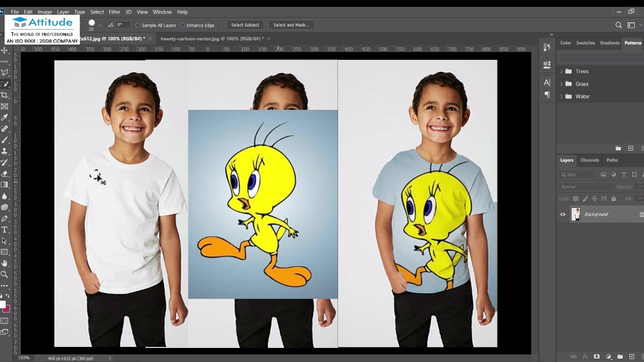
Task: Switch to tweety-cartoon-vector.jpg document tab
Action: coord(212,38)
